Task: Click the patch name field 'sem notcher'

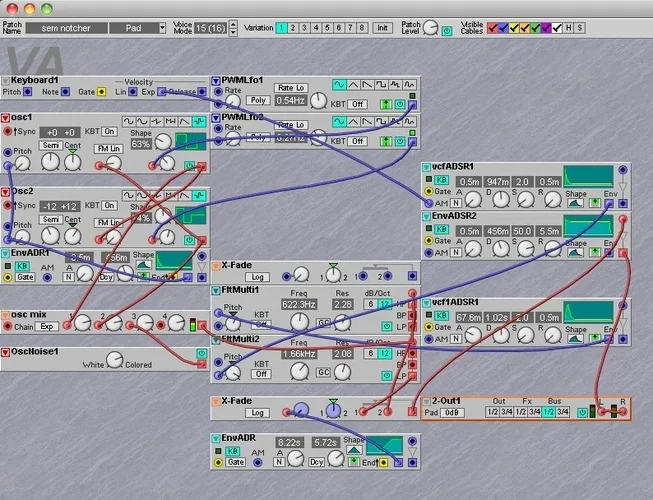Action: (x=66, y=28)
